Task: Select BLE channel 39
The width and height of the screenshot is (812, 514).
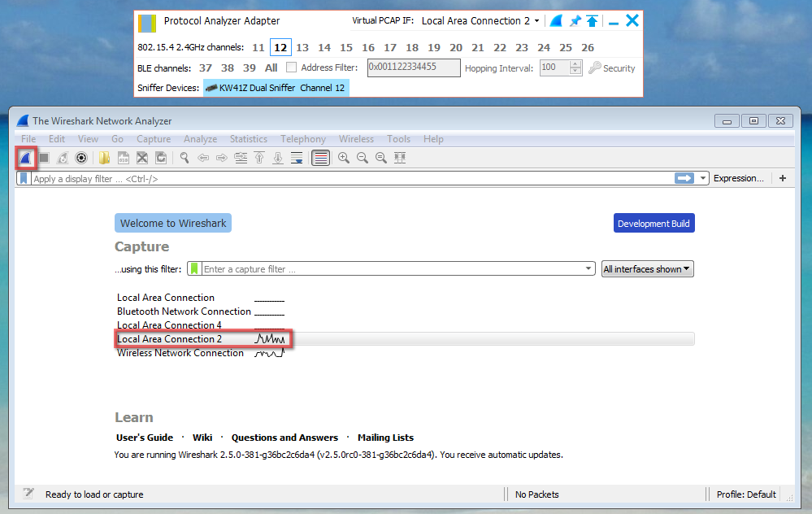Action: click(x=250, y=68)
